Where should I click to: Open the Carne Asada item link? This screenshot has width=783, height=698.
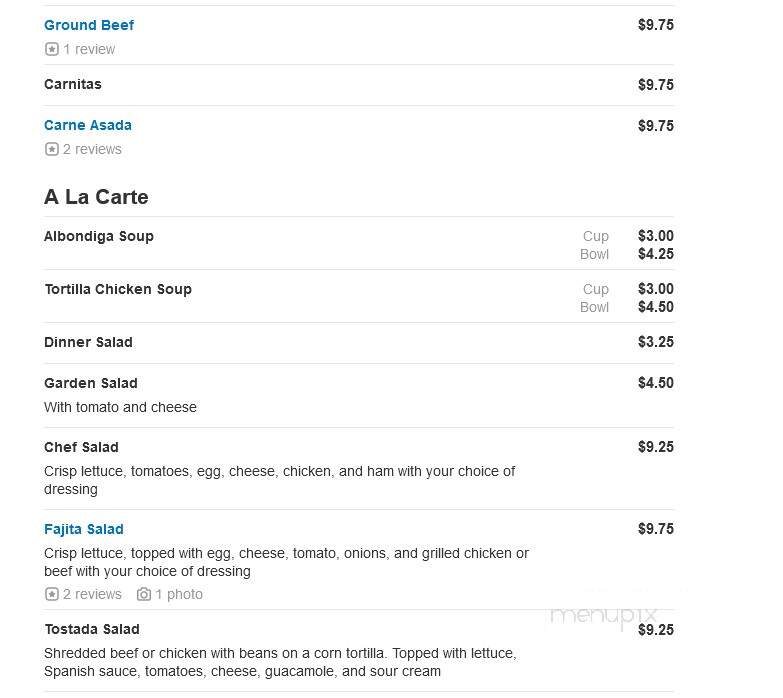(88, 125)
